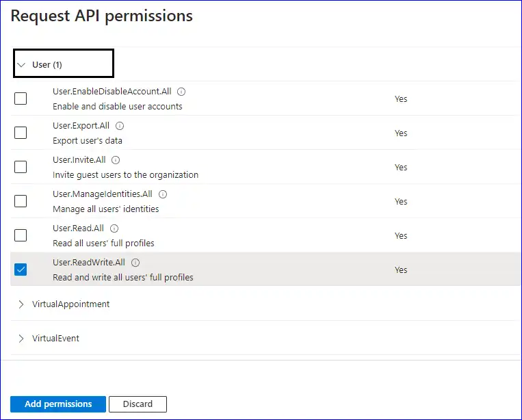Uncheck the User.ReadWrite.All checkbox
Viewport: 522px width, 420px height.
click(x=21, y=270)
